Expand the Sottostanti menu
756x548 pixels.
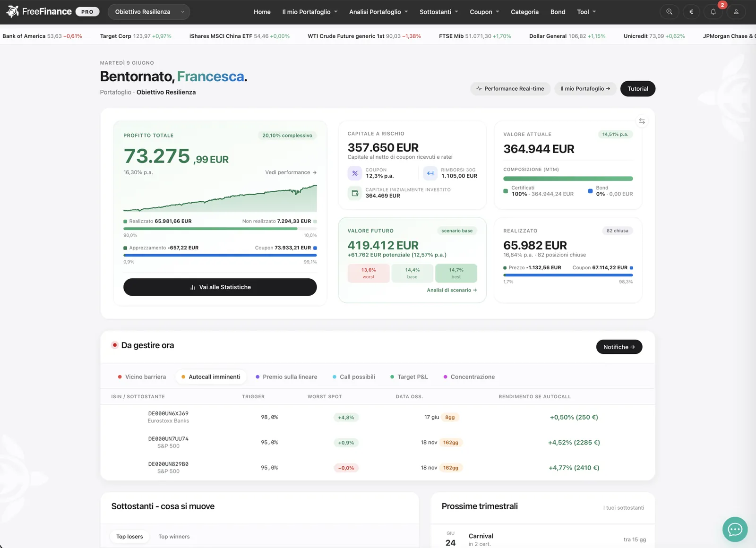tap(438, 12)
